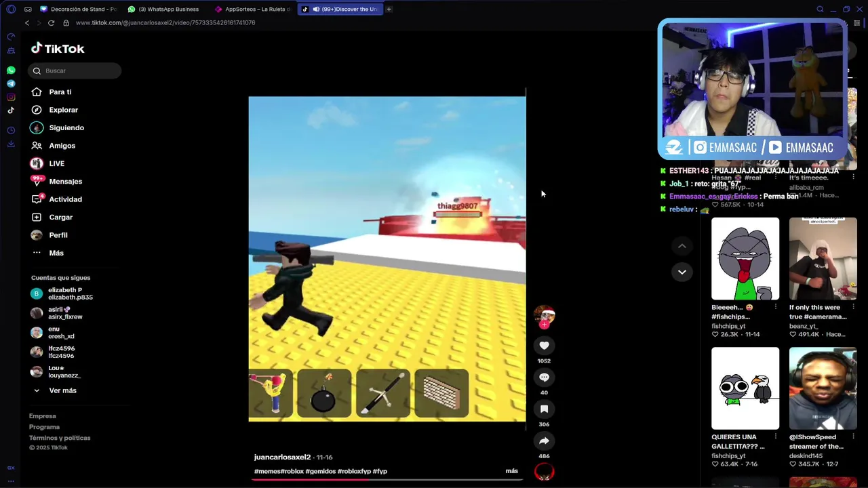Open History clock icon in sidebar
Image resolution: width=868 pixels, height=488 pixels.
point(11,130)
